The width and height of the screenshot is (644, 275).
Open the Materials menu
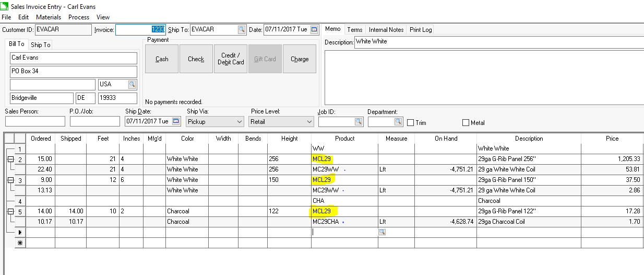tap(48, 17)
